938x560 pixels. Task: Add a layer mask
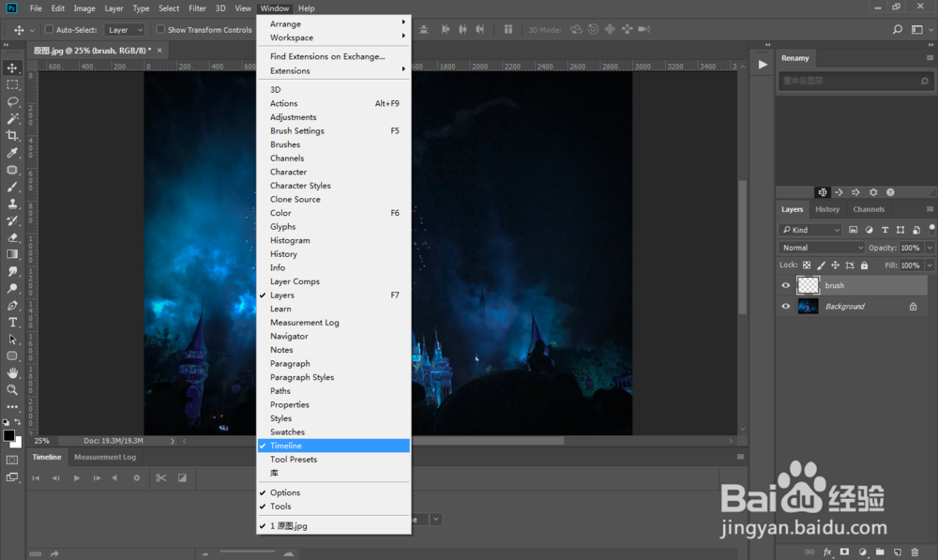point(845,552)
